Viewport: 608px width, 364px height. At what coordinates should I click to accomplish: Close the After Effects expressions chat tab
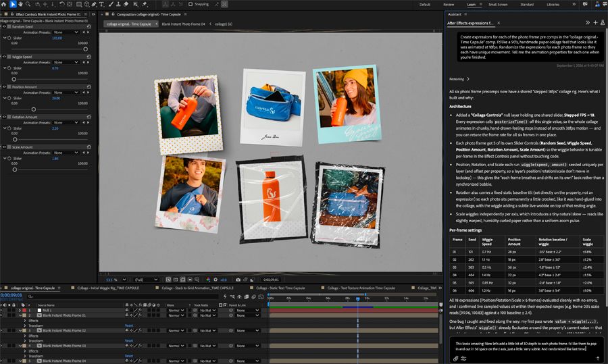coord(499,23)
